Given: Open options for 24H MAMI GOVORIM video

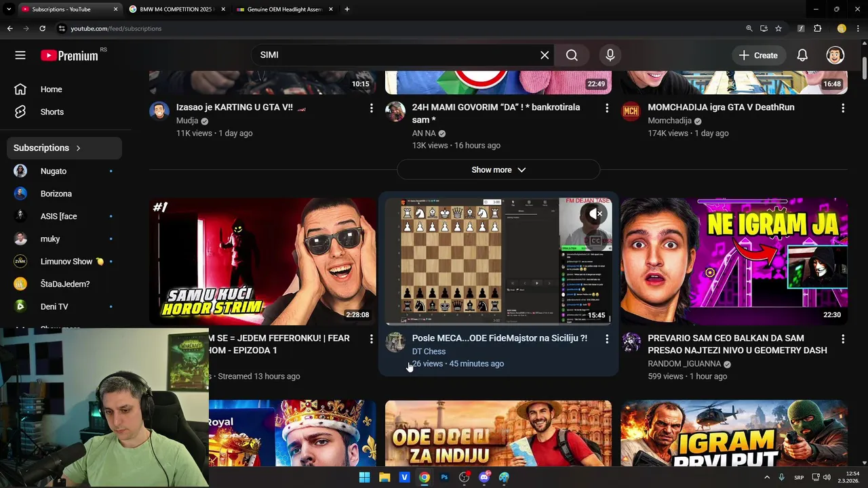Looking at the screenshot, I should tap(607, 108).
